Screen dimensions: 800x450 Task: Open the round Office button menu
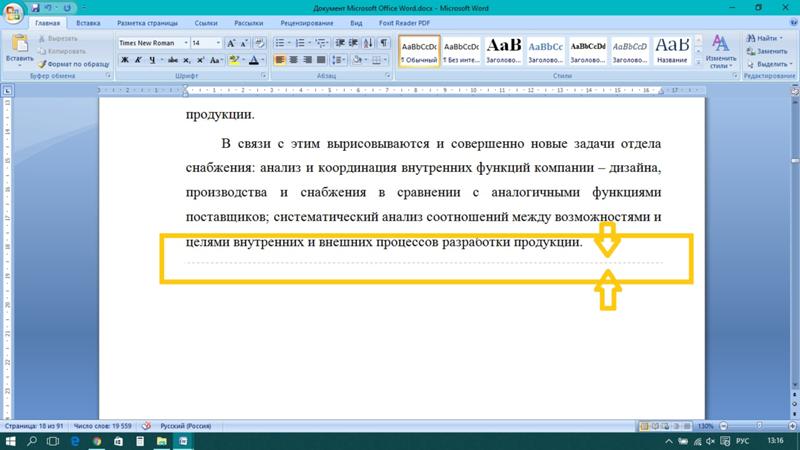tap(13, 13)
